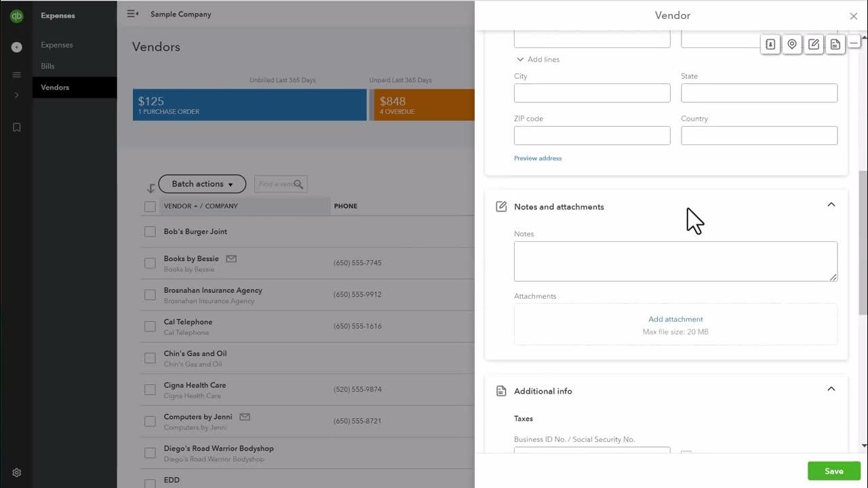The image size is (868, 488).
Task: Filter by the $125 purchase order tile
Action: point(250,105)
